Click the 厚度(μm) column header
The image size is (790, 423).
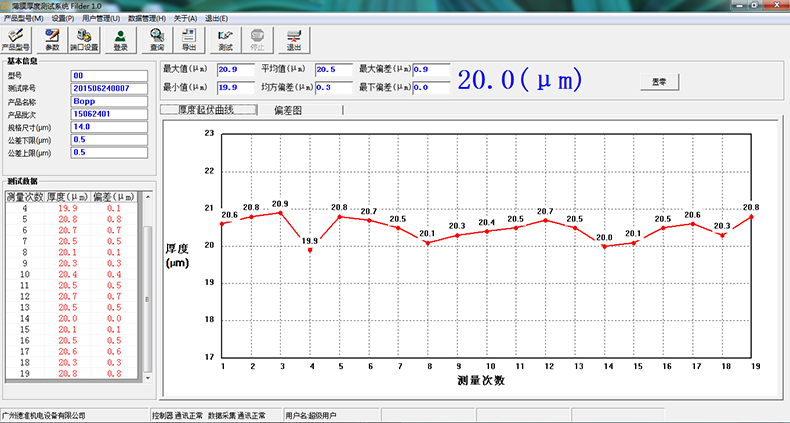pyautogui.click(x=68, y=197)
